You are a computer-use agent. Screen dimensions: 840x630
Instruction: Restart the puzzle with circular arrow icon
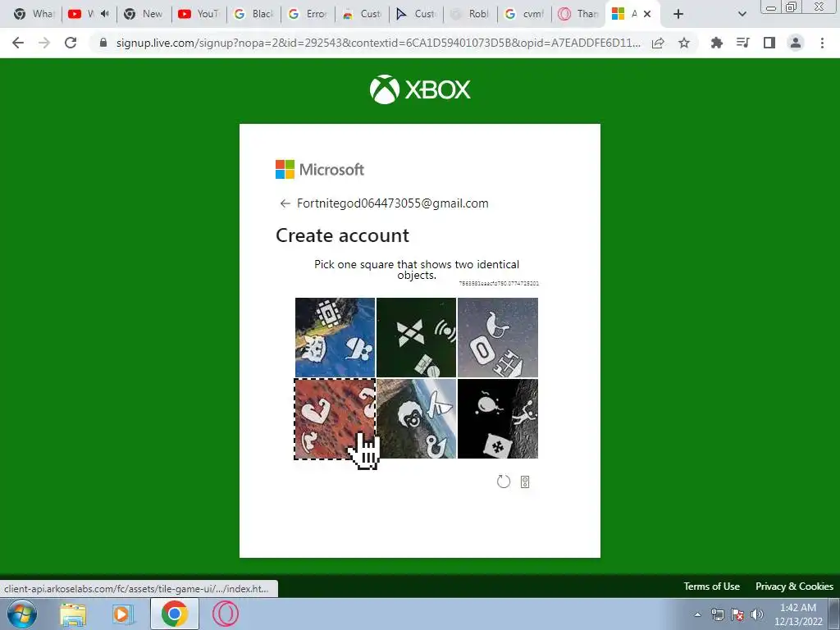pyautogui.click(x=504, y=482)
